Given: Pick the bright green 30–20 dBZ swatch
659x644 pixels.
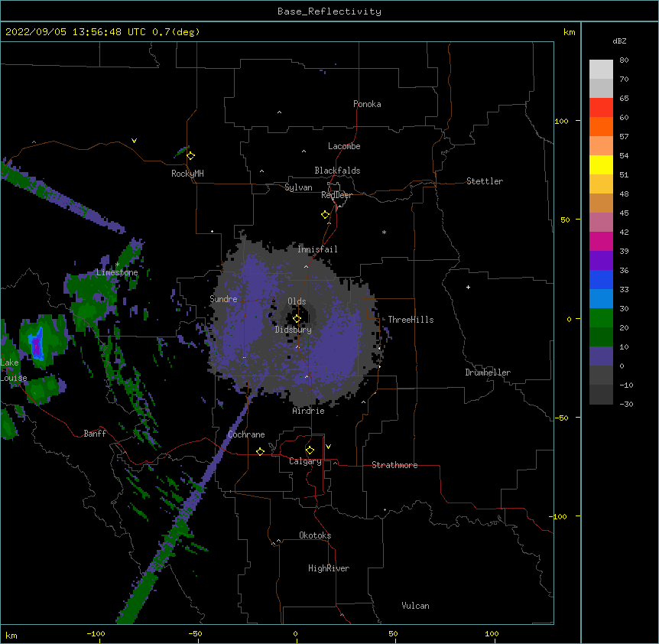Looking at the screenshot, I should 601,318.
